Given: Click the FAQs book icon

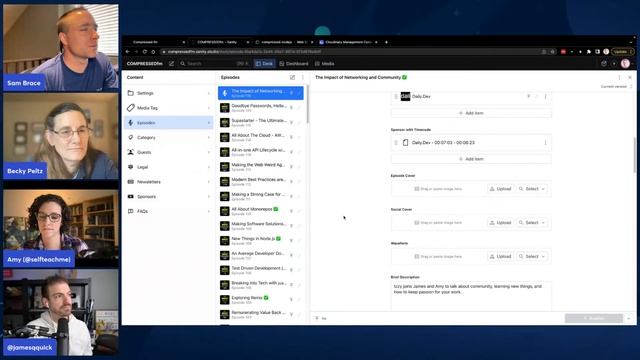Looking at the screenshot, I should click(131, 211).
